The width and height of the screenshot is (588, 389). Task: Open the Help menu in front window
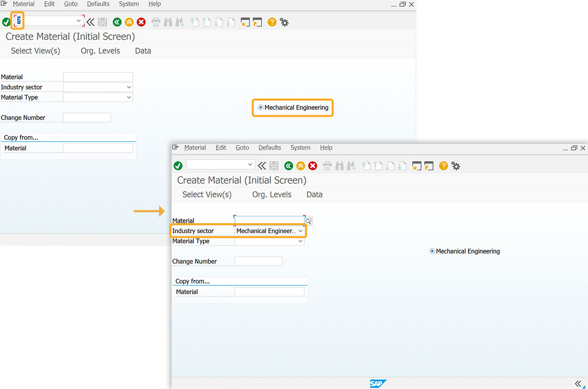326,148
